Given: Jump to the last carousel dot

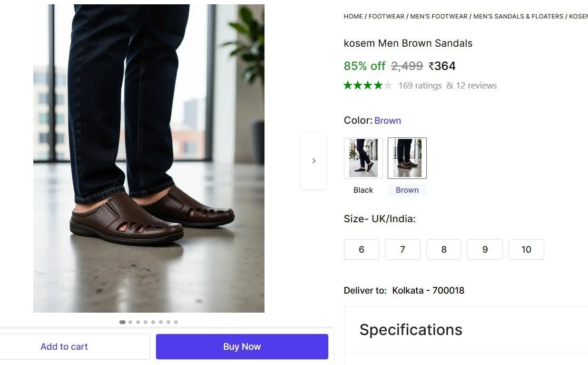Looking at the screenshot, I should click(x=176, y=322).
